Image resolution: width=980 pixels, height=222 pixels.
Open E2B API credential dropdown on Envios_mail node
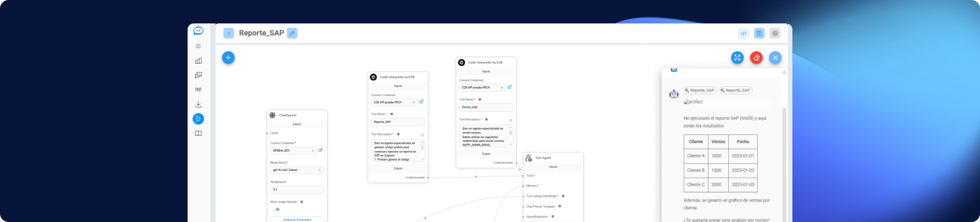tap(483, 88)
